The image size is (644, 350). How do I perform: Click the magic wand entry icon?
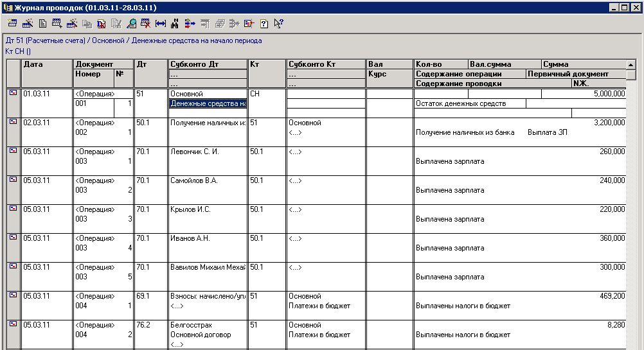click(28, 24)
